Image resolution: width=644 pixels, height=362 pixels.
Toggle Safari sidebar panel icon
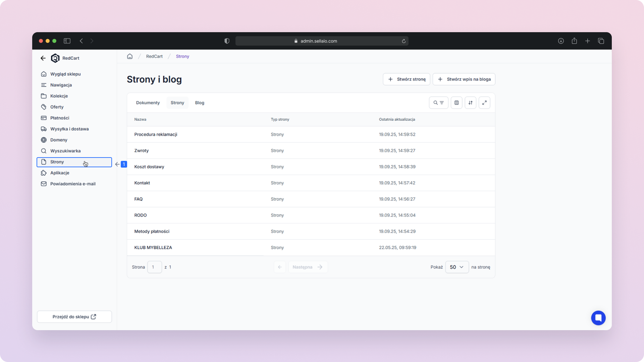click(x=67, y=41)
